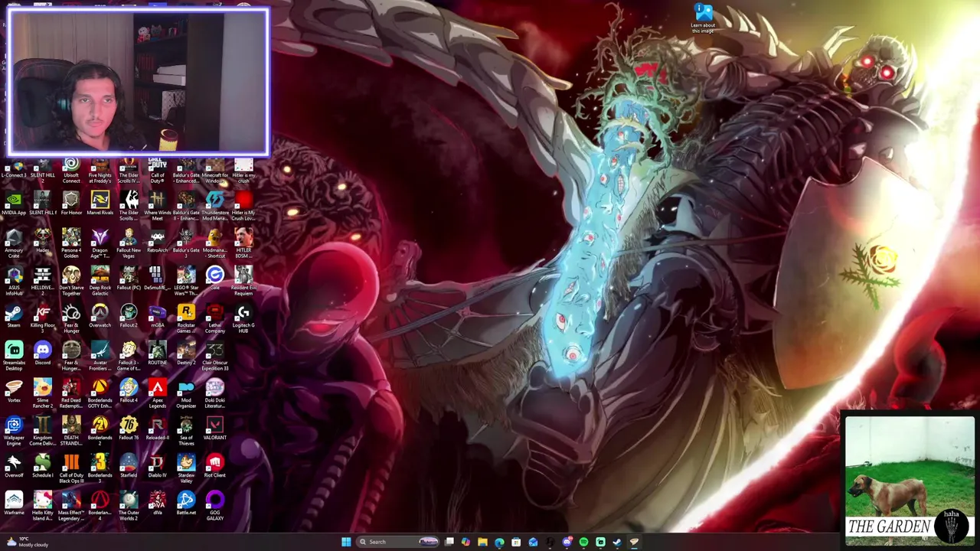Select Persona 4 Golden shortcut
Screen dimensions: 980x551
[x=71, y=244]
